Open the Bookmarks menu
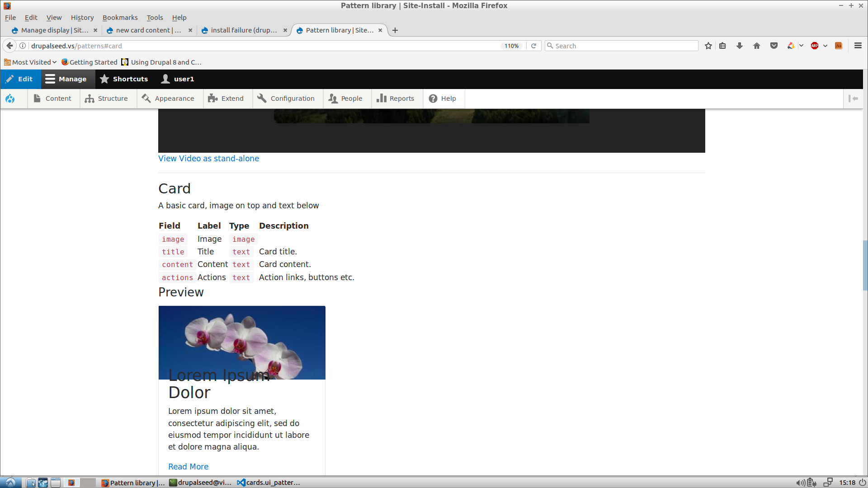Screen dimensions: 868x488 pyautogui.click(x=120, y=18)
